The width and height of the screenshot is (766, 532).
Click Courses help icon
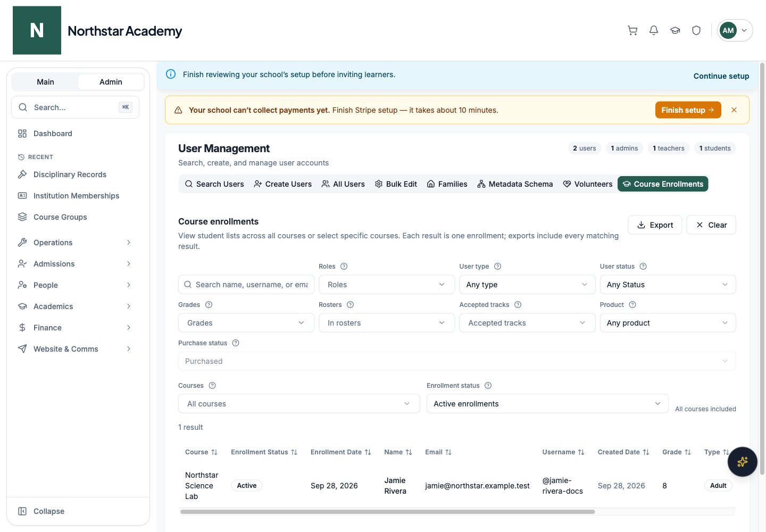(212, 386)
